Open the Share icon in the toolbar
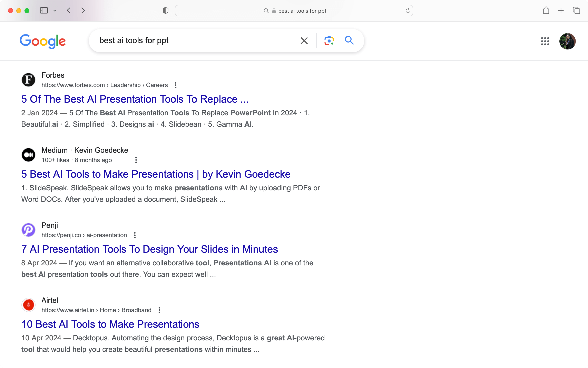Image resolution: width=588 pixels, height=368 pixels. (x=546, y=10)
